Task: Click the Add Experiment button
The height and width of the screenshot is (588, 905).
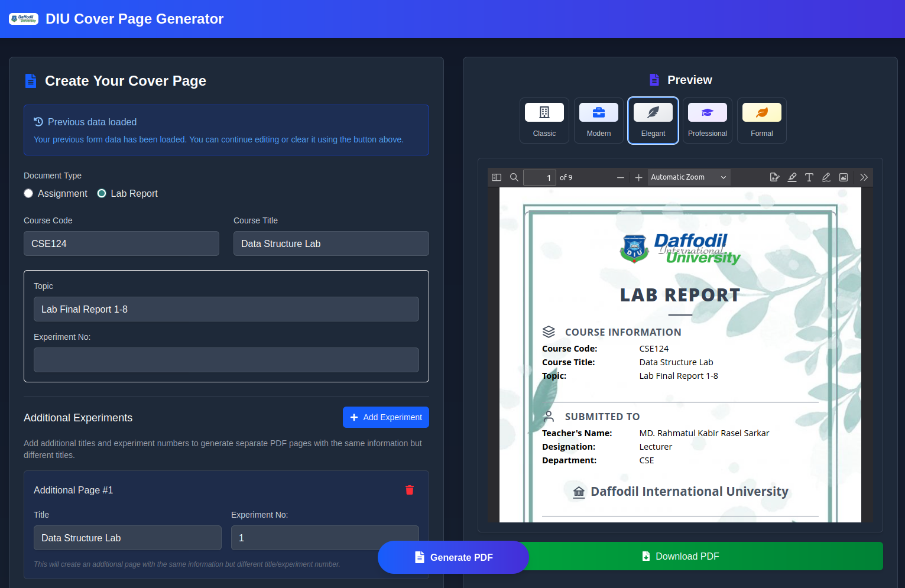Action: click(386, 417)
